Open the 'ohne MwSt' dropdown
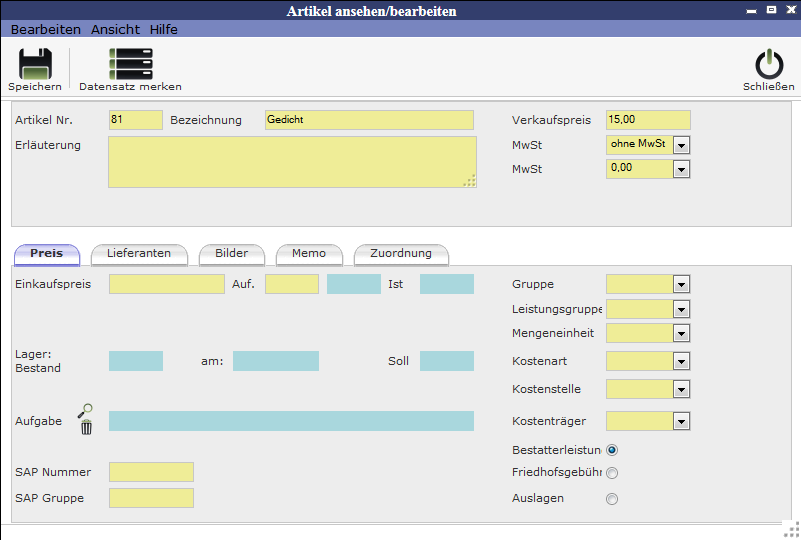This screenshot has height=540, width=801. click(x=682, y=145)
